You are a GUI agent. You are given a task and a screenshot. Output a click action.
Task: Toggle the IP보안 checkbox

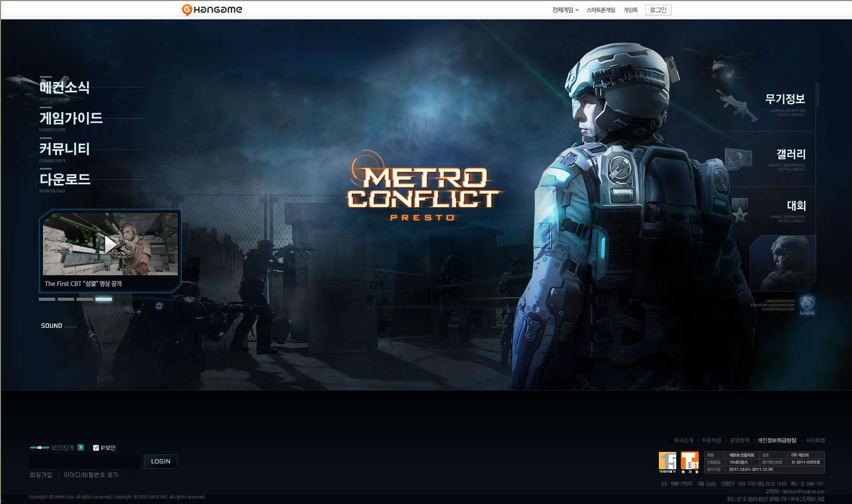(x=96, y=448)
